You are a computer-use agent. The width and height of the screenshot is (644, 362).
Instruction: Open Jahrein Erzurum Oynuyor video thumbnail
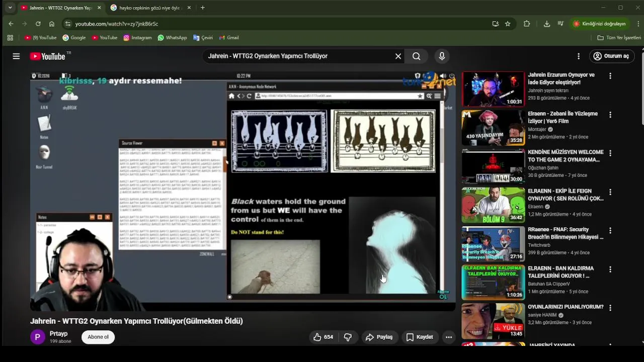tap(493, 88)
